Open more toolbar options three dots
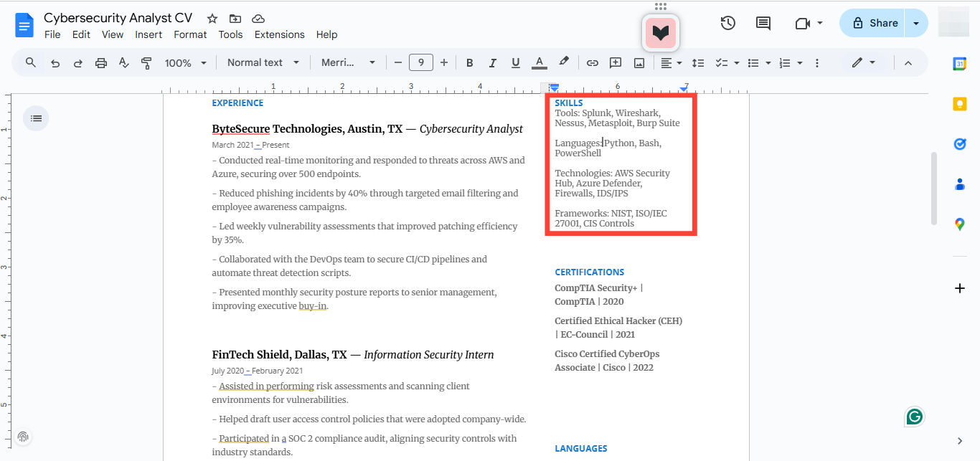The height and width of the screenshot is (461, 980). pyautogui.click(x=817, y=63)
